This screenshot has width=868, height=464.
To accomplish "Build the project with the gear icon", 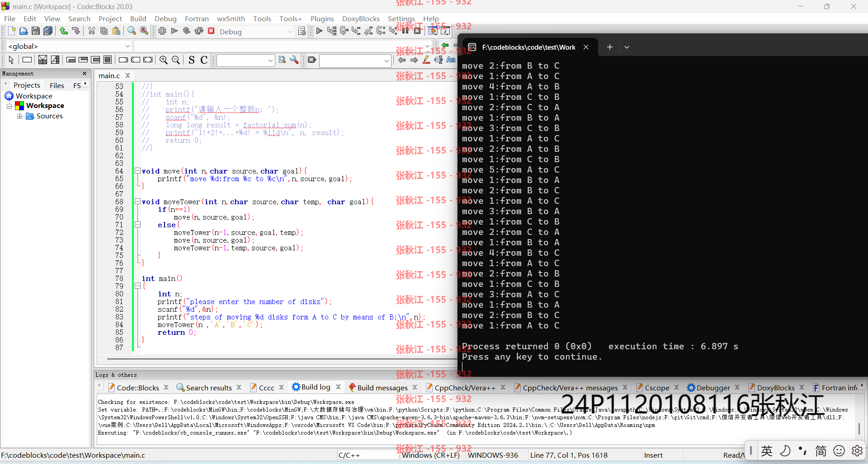I will click(x=162, y=31).
